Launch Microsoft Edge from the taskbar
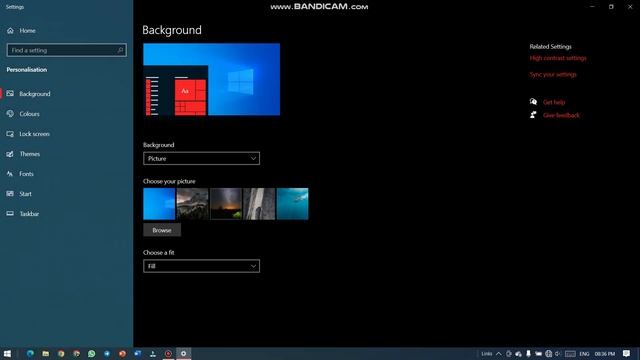The image size is (640, 360). click(30, 353)
